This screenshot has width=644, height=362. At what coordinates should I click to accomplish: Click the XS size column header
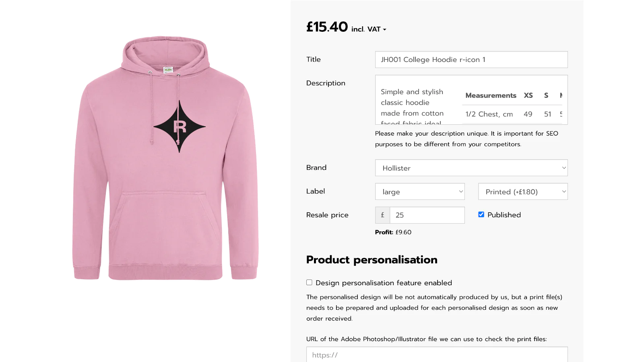528,95
